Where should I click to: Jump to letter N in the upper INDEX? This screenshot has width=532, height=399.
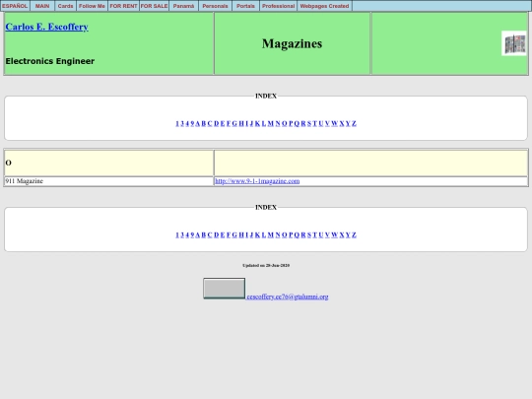[x=278, y=123]
